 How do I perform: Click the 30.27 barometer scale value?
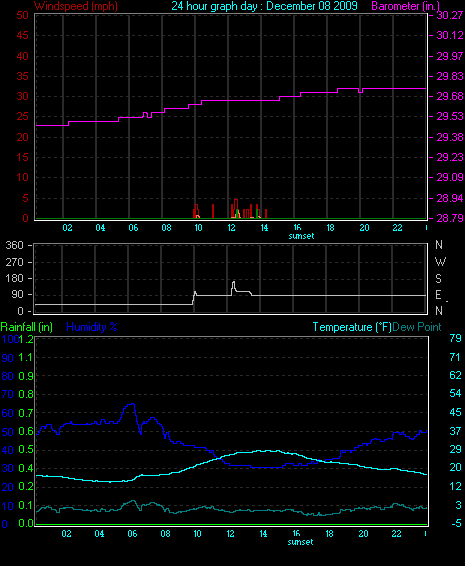click(x=449, y=15)
